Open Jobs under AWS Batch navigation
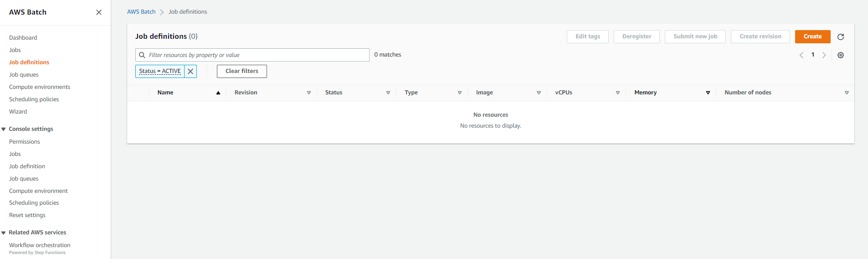Screen dimensions: 868x259 tap(15, 50)
